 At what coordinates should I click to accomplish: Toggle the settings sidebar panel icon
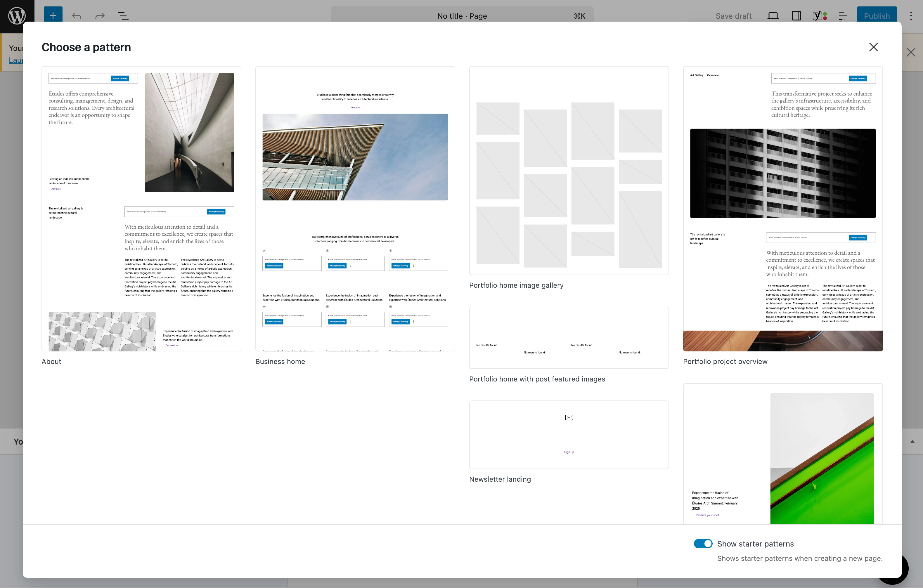pyautogui.click(x=796, y=16)
